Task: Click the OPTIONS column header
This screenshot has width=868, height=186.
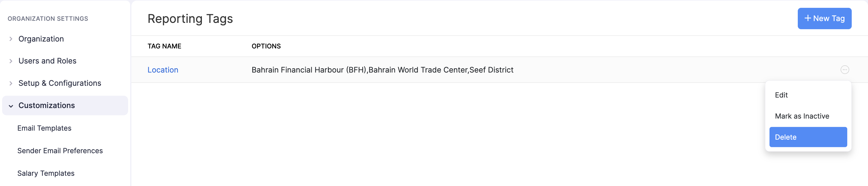Action: coord(266,46)
